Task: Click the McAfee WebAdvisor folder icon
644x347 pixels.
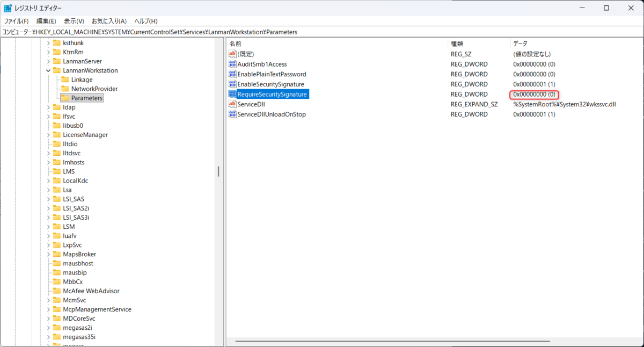Action: tap(56, 291)
